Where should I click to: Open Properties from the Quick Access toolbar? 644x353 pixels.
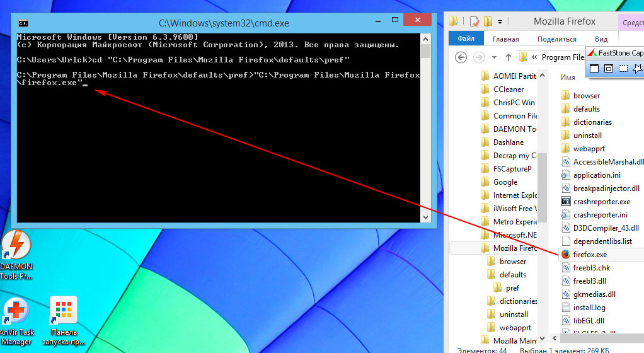(x=474, y=21)
